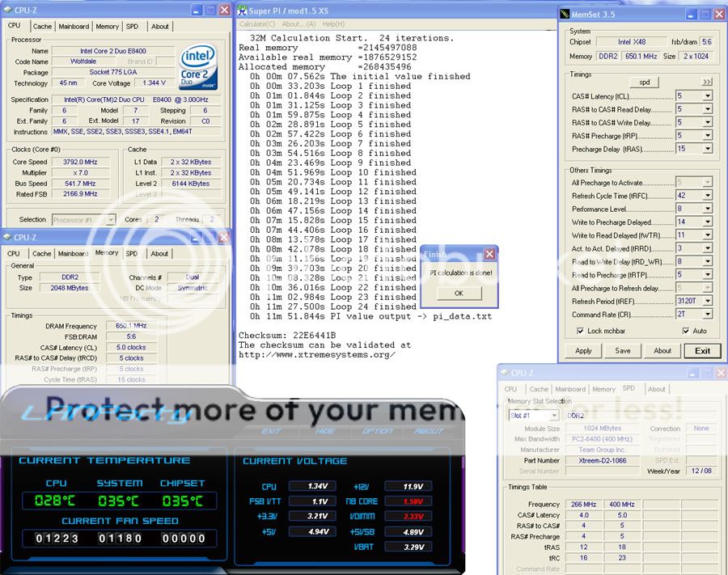
Task: Open the CAS# Latency (tCL) dropdown
Action: pos(707,96)
